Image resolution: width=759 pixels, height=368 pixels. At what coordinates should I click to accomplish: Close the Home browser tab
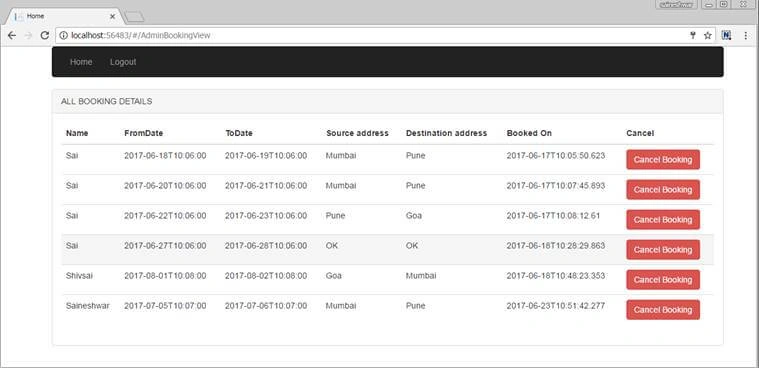[112, 16]
